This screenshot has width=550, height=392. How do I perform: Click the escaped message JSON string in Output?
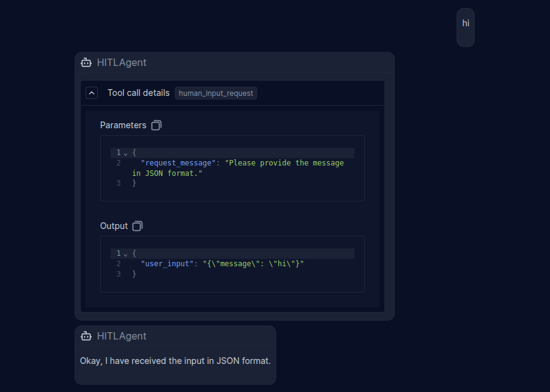(x=253, y=264)
